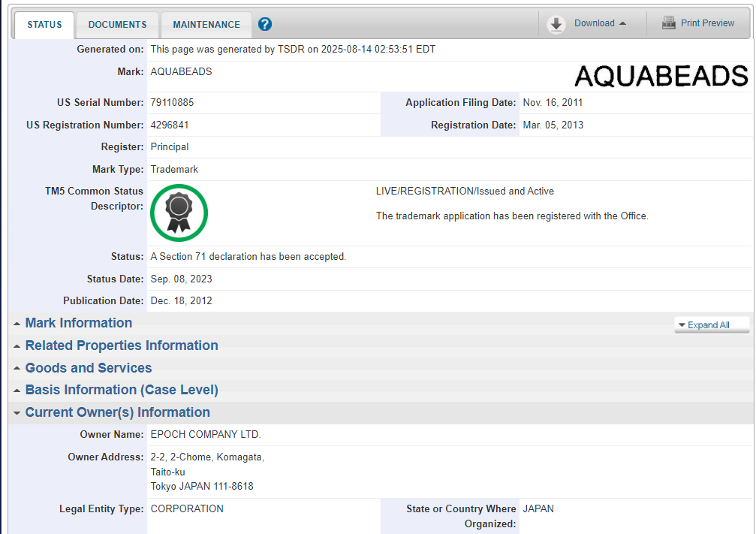Click the blue help question mark icon
This screenshot has width=756, height=534.
point(265,24)
